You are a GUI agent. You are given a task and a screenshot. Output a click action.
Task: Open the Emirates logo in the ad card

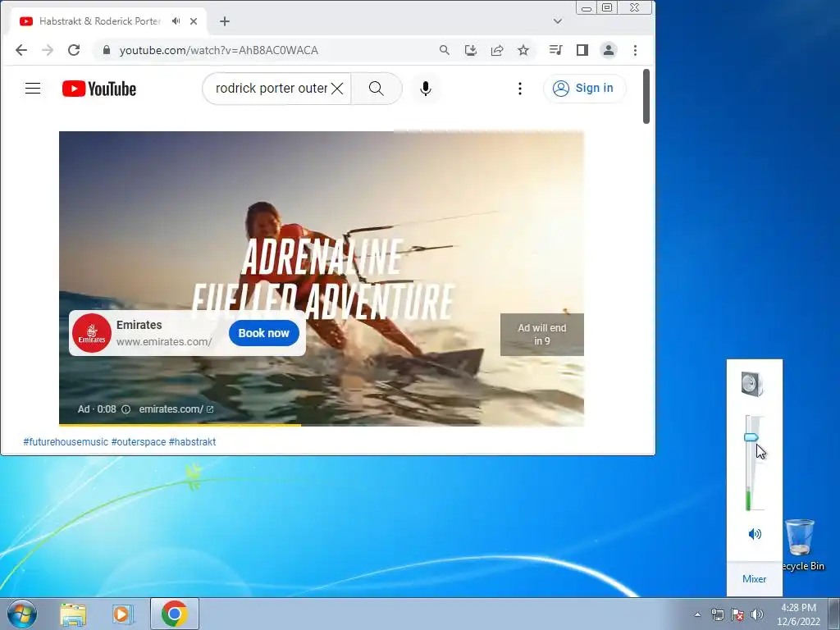click(x=92, y=333)
